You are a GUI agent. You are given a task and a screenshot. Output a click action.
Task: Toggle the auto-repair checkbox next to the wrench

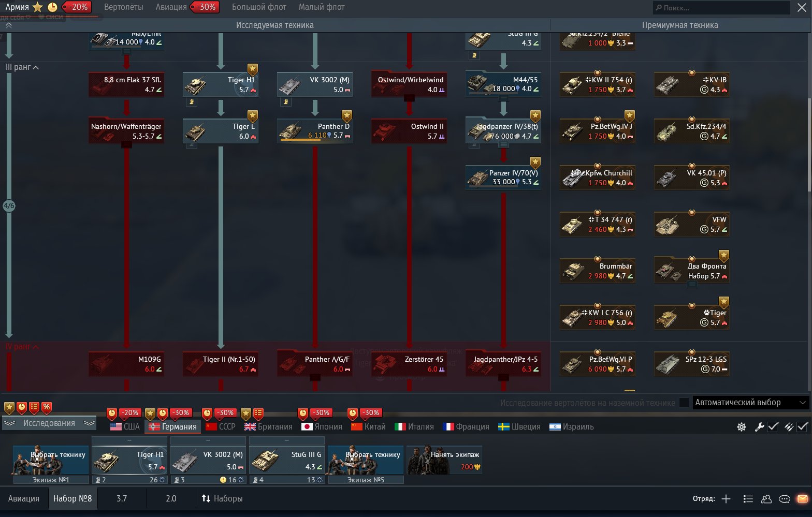[773, 427]
